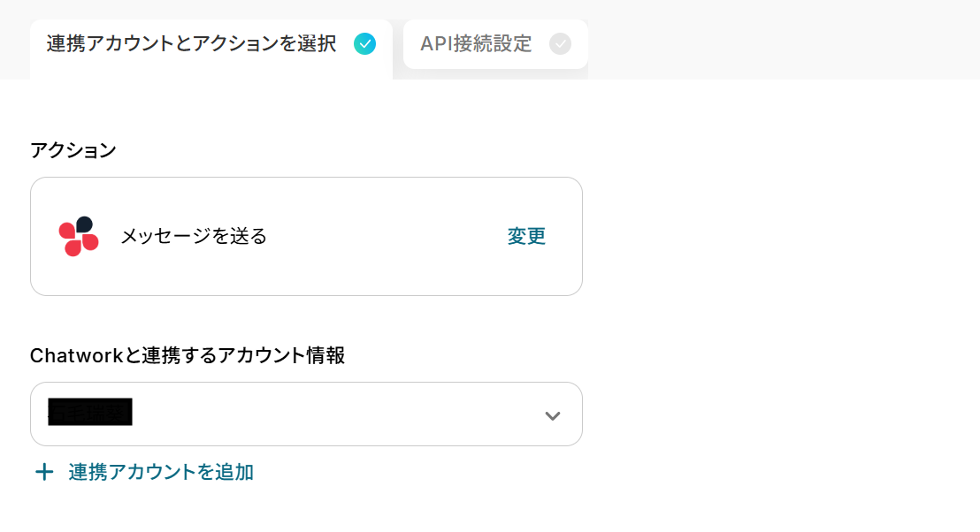Switch to the API接続設定 tab
This screenshot has width=980, height=532.
(x=477, y=44)
